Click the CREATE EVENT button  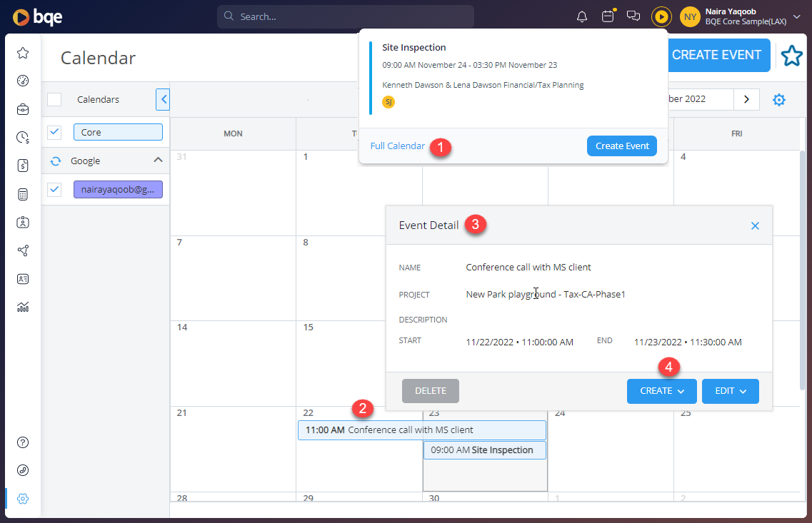coord(717,55)
